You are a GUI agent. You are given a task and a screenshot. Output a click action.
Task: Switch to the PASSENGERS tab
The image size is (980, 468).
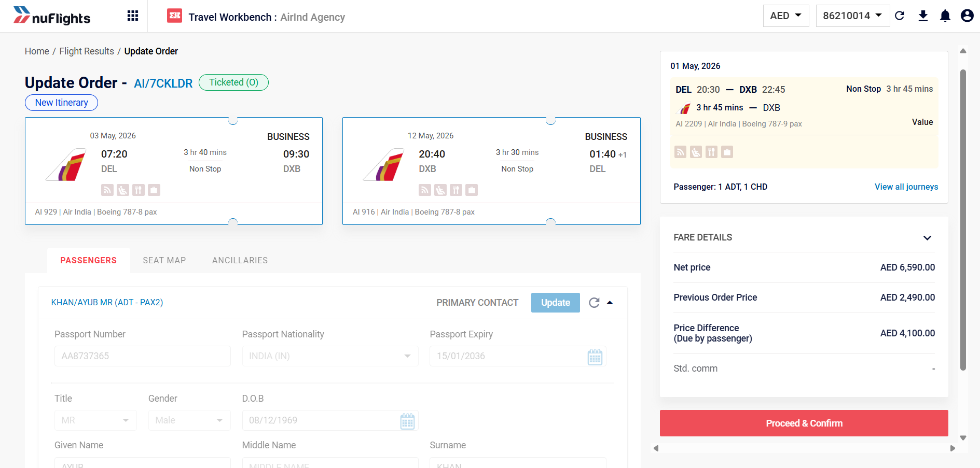click(x=89, y=260)
